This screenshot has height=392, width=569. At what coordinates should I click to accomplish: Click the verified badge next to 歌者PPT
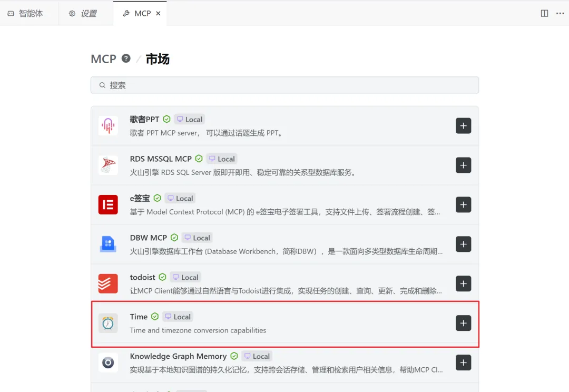166,119
